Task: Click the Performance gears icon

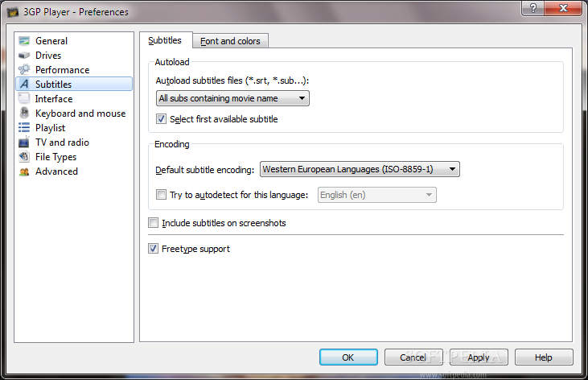Action: pyautogui.click(x=24, y=69)
